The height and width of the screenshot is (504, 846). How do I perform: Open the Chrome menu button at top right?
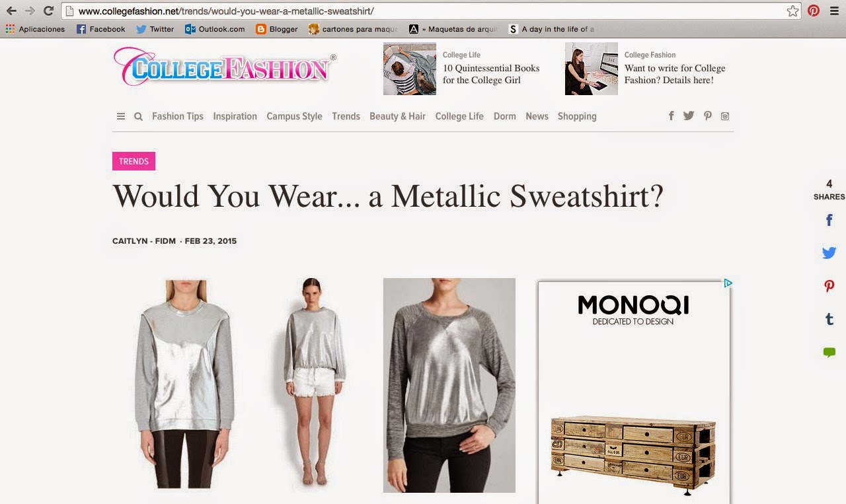tap(834, 11)
